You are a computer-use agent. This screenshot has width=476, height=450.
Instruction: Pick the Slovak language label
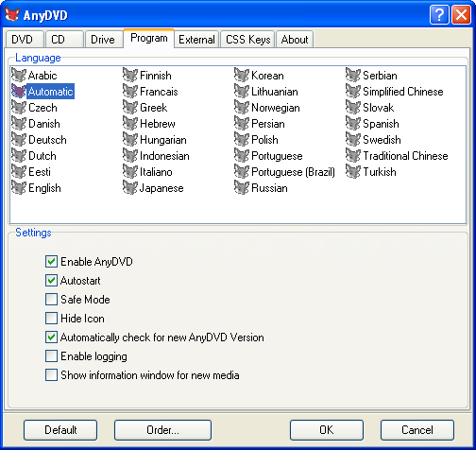(378, 108)
